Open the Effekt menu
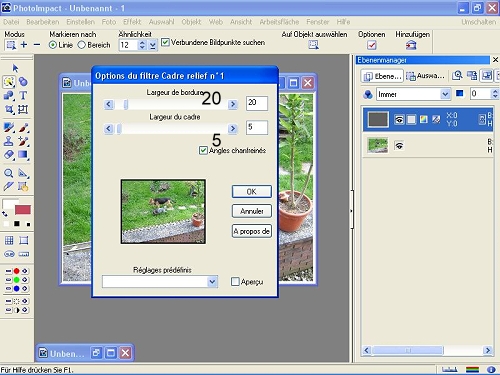Image resolution: width=500 pixels, height=375 pixels. tap(132, 22)
